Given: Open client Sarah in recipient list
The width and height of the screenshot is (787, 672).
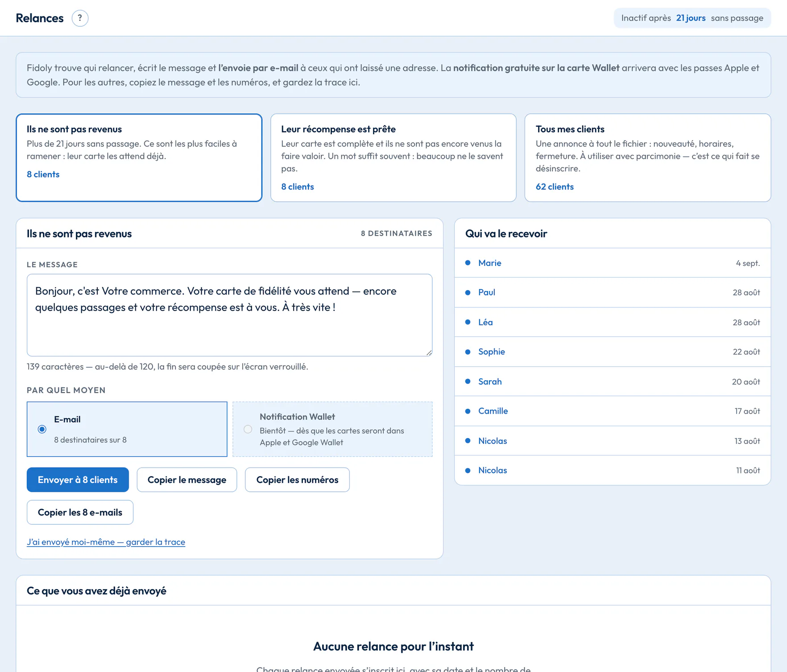Looking at the screenshot, I should coord(490,382).
